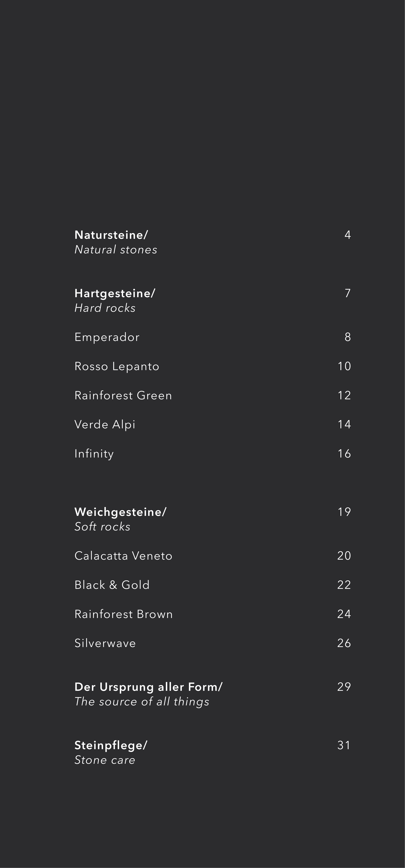Select the Calacatta Veneto entry

coord(123,556)
